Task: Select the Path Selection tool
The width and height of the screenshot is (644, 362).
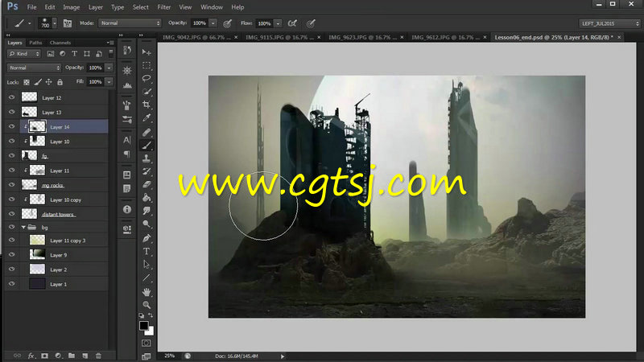Action: point(147,265)
